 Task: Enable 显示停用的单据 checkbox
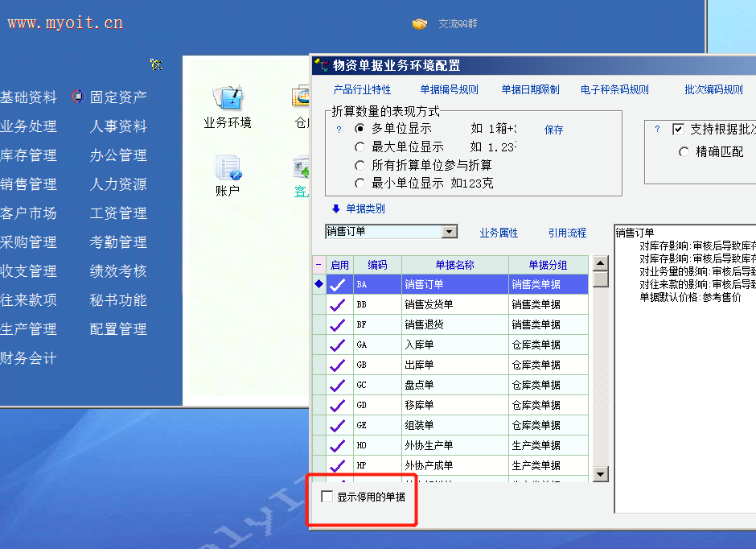327,497
